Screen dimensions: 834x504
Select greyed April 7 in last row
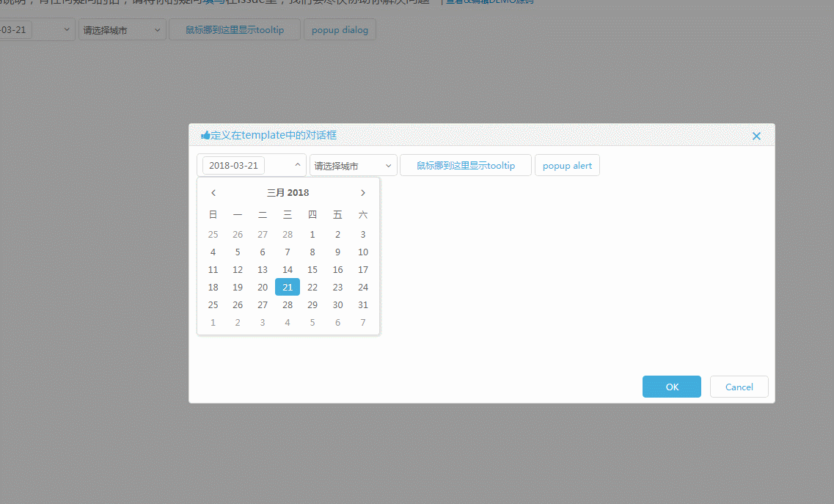pyautogui.click(x=363, y=323)
